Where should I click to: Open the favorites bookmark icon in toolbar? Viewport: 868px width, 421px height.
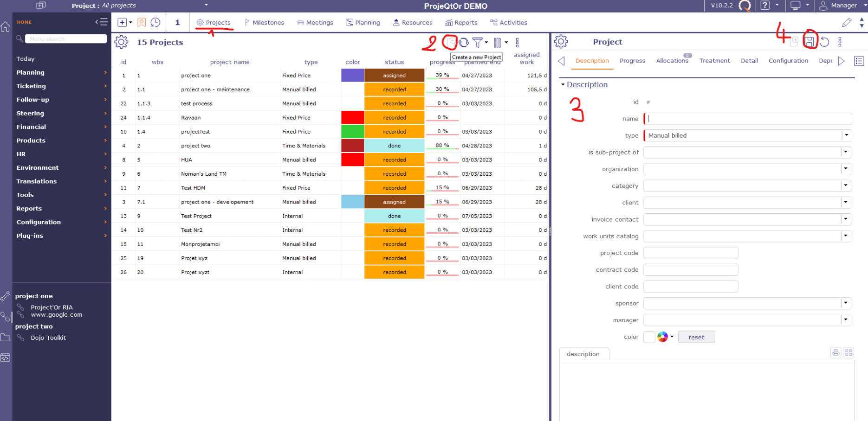click(142, 22)
